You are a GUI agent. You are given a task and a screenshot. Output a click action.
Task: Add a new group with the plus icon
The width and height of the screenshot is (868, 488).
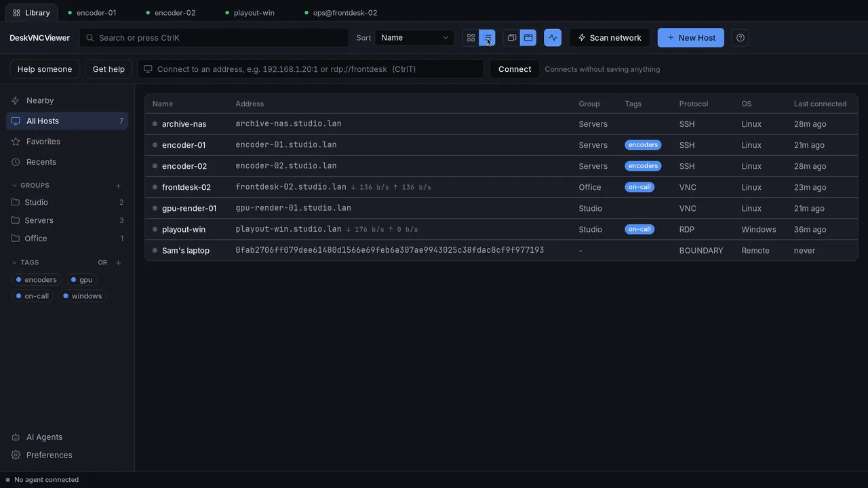(x=118, y=186)
